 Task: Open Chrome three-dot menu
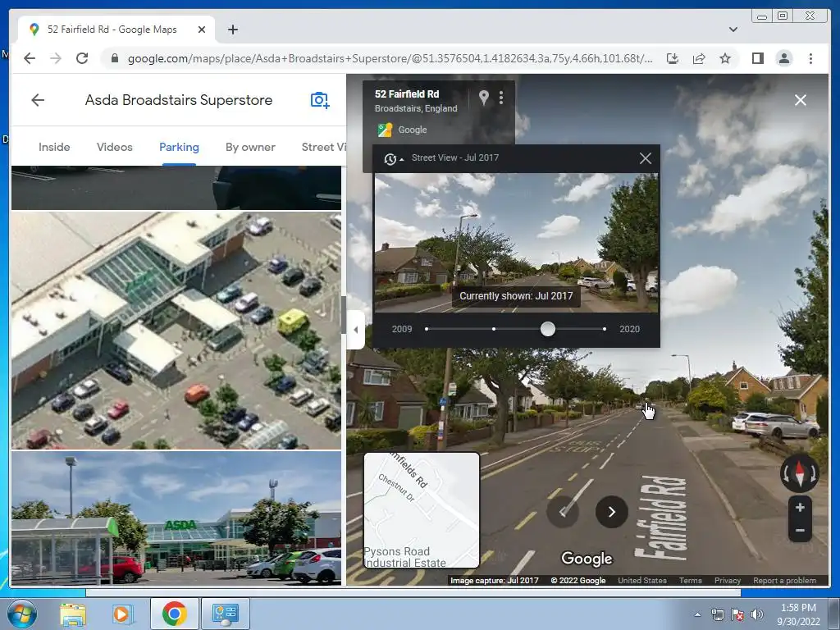point(810,58)
